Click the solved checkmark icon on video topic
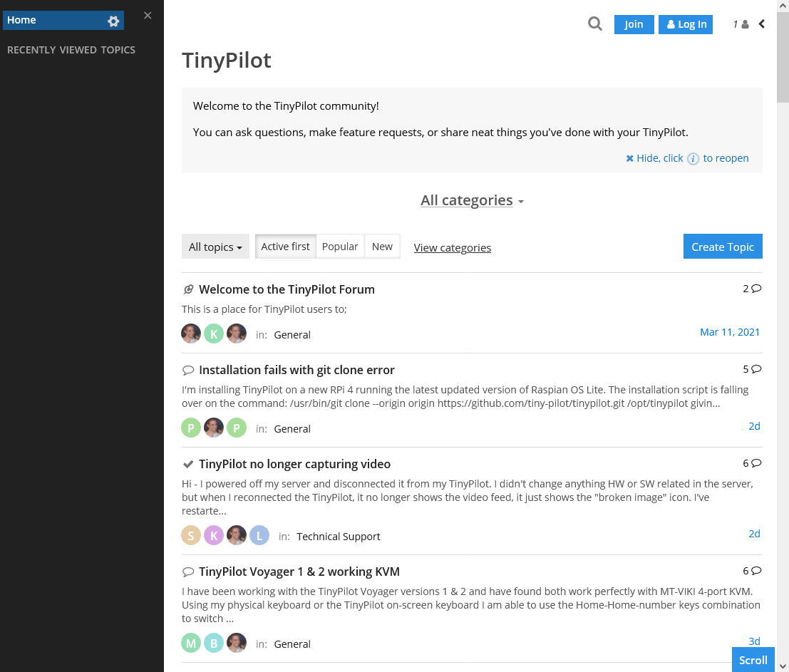Image resolution: width=789 pixels, height=672 pixels. coord(188,464)
